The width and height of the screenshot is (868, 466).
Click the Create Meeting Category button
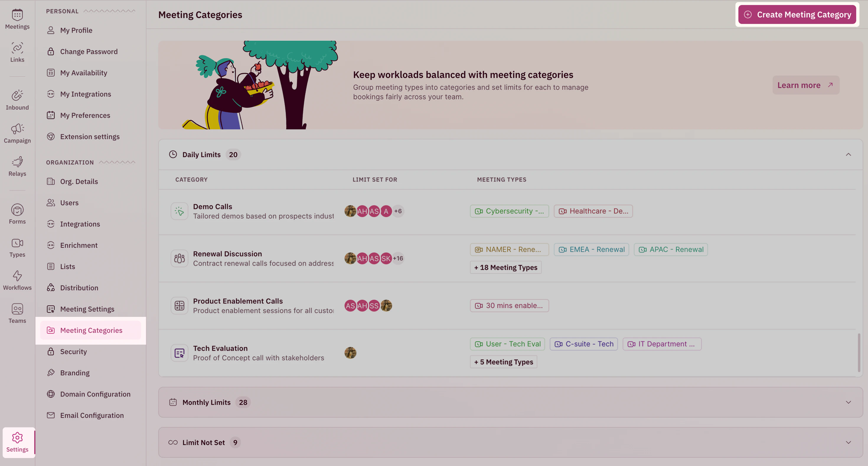[x=797, y=14]
